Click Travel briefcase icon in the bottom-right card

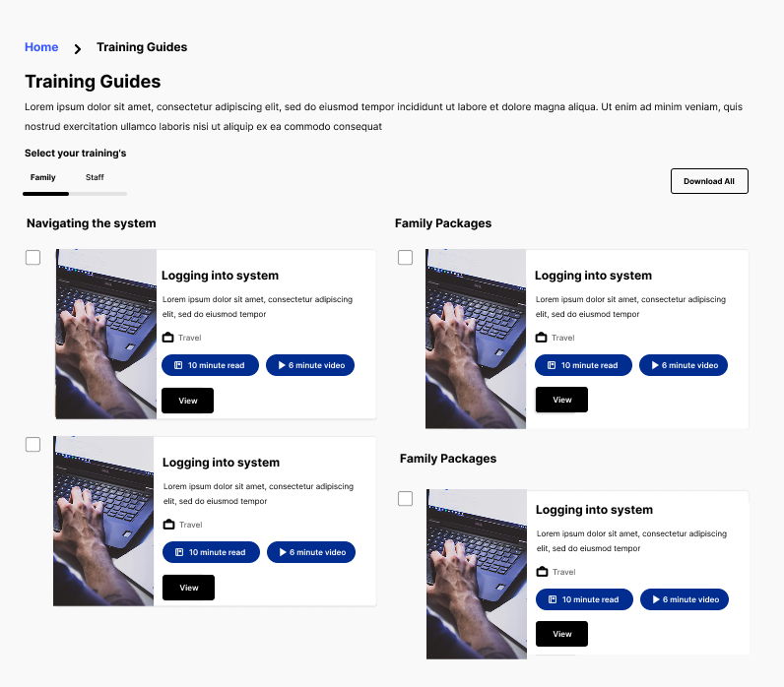pos(542,572)
